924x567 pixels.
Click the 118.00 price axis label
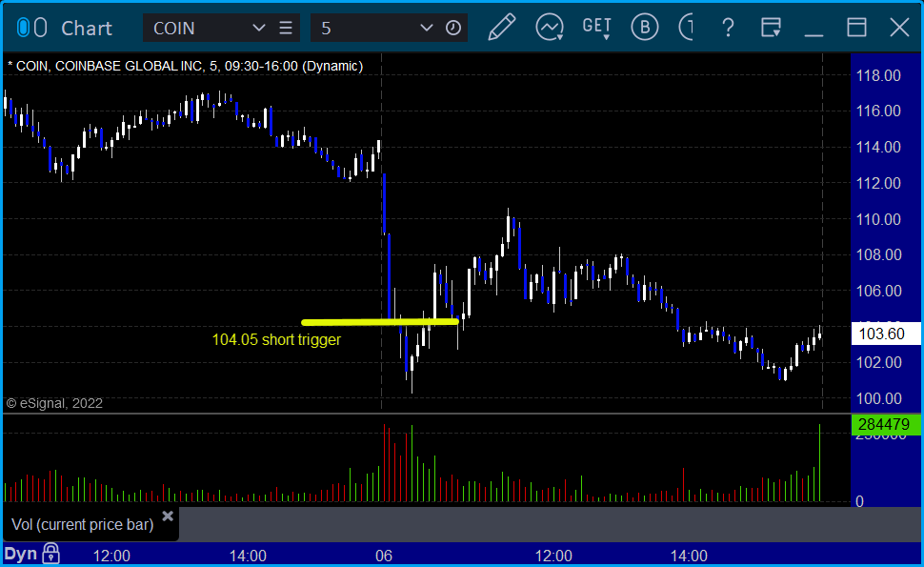pyautogui.click(x=878, y=75)
